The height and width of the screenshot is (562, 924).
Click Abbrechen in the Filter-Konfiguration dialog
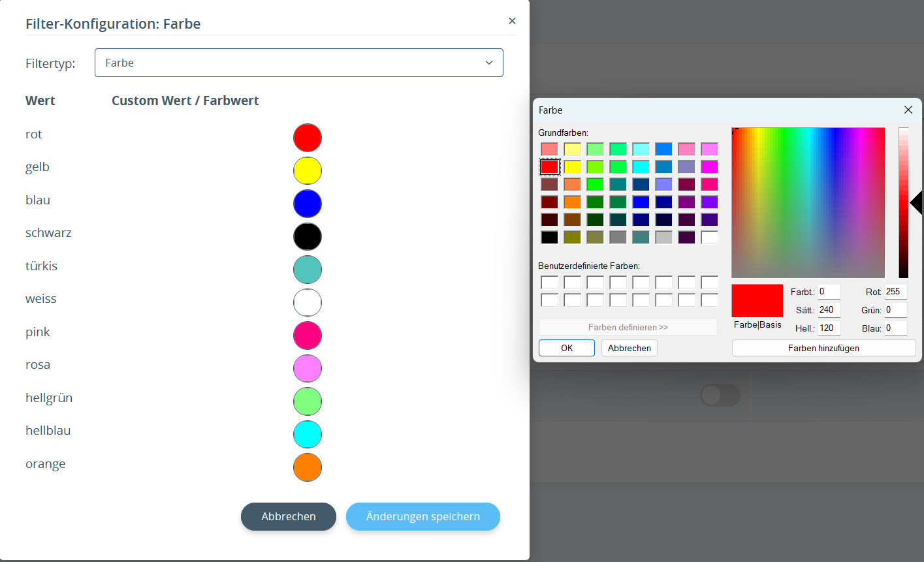coord(289,516)
